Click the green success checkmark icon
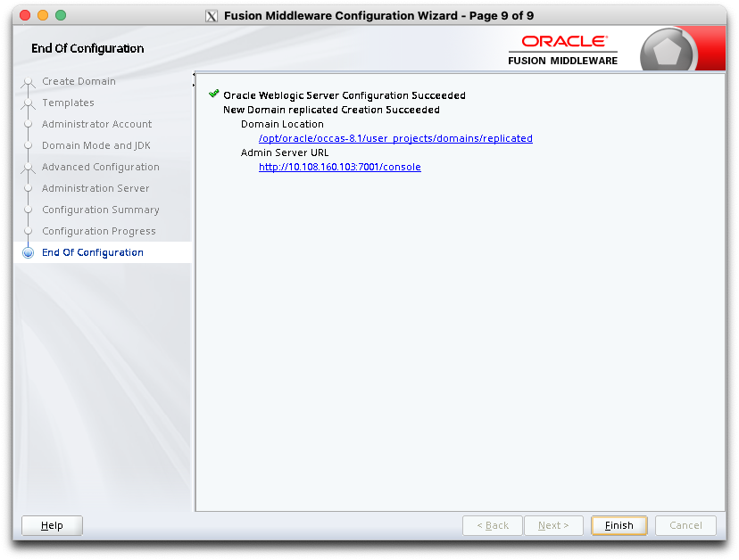 point(214,94)
